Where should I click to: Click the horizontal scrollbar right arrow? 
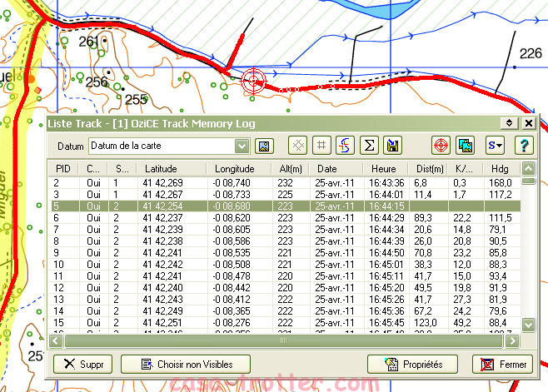(x=512, y=340)
